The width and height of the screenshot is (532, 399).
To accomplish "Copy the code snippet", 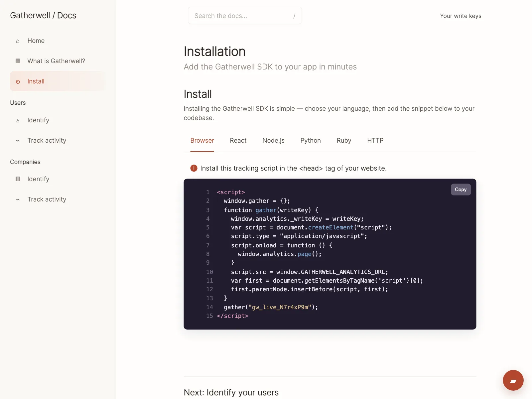I will pyautogui.click(x=461, y=190).
